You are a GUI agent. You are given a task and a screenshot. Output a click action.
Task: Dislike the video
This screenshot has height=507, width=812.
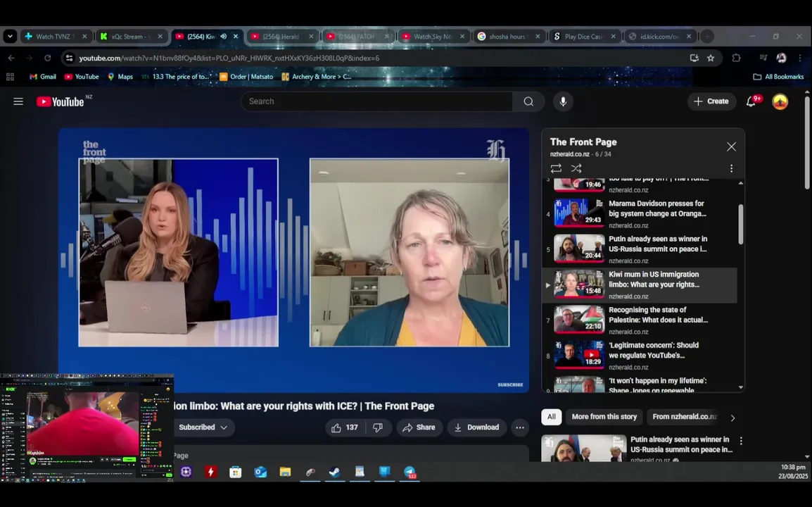(x=378, y=427)
